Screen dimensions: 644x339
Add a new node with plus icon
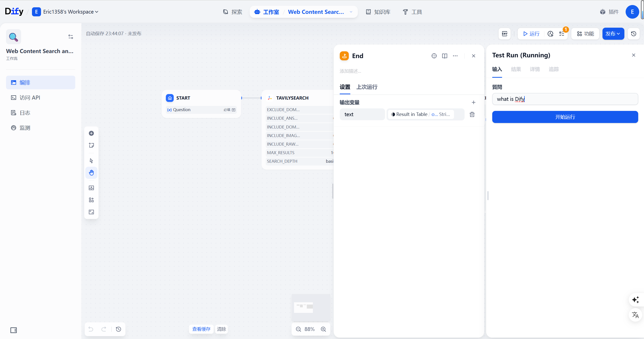pyautogui.click(x=91, y=133)
